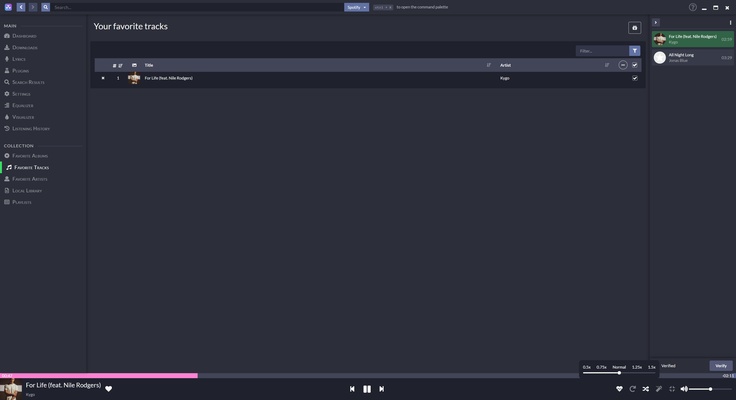Uncheck the For Life track checkbox
736x400 pixels.
coord(635,78)
